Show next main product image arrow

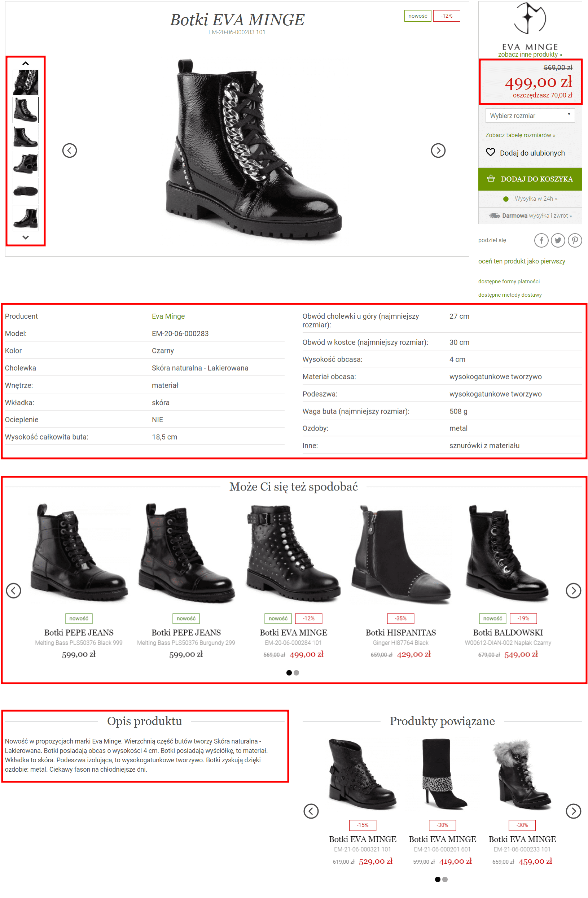click(x=438, y=151)
